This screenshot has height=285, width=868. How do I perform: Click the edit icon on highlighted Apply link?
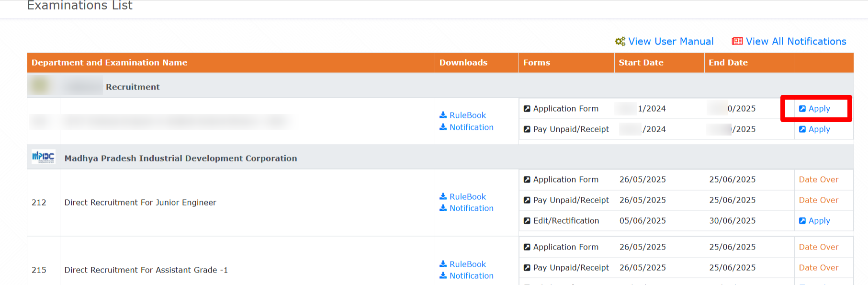802,109
